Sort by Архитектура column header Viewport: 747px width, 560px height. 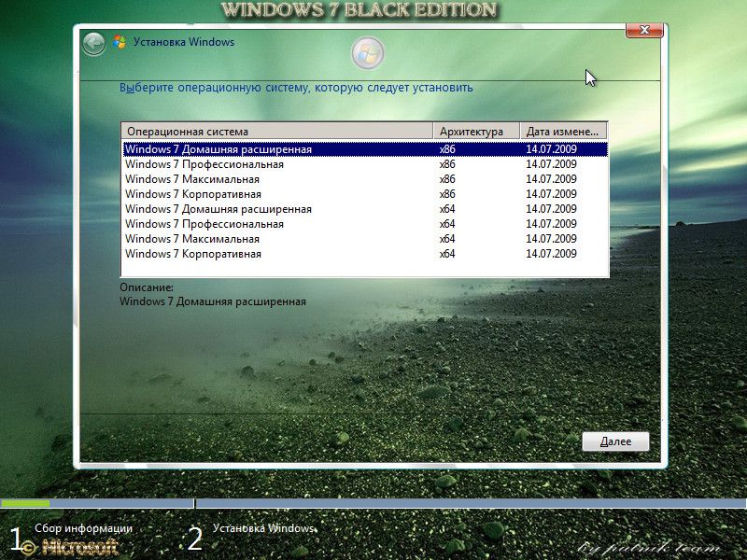point(476,131)
